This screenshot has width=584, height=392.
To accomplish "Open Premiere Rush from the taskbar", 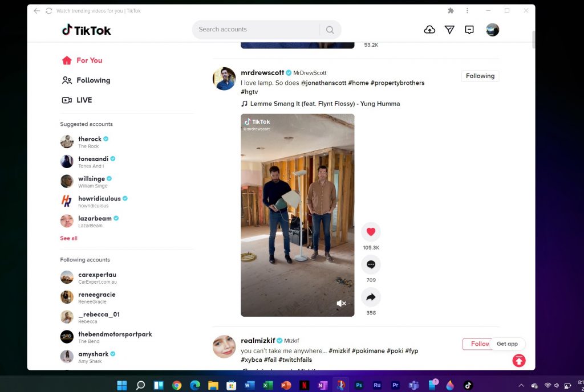I will (378, 385).
